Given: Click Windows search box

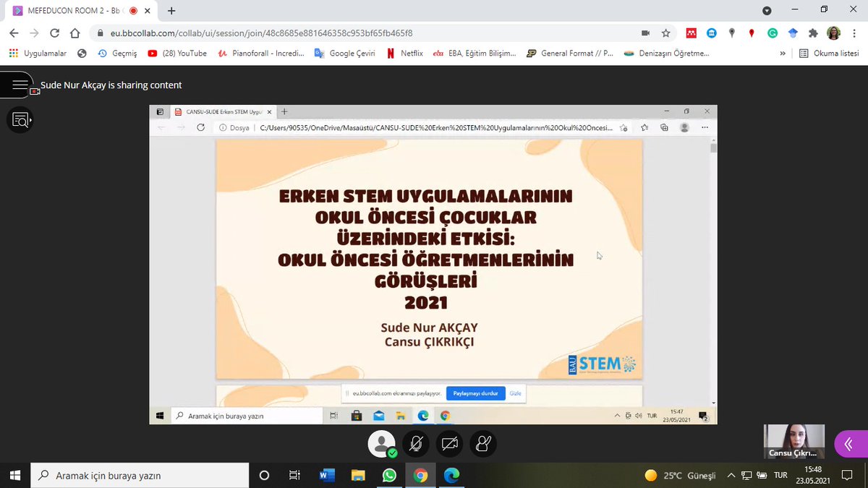Looking at the screenshot, I should [x=140, y=475].
